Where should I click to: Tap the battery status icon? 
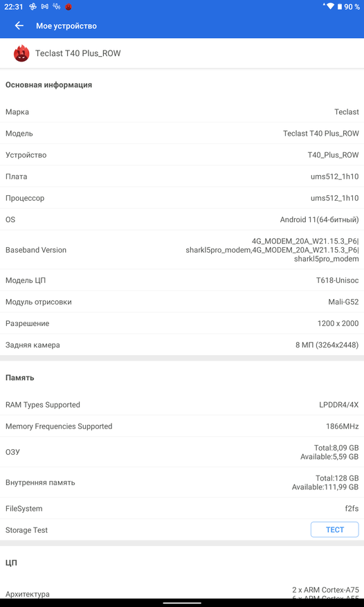point(340,7)
